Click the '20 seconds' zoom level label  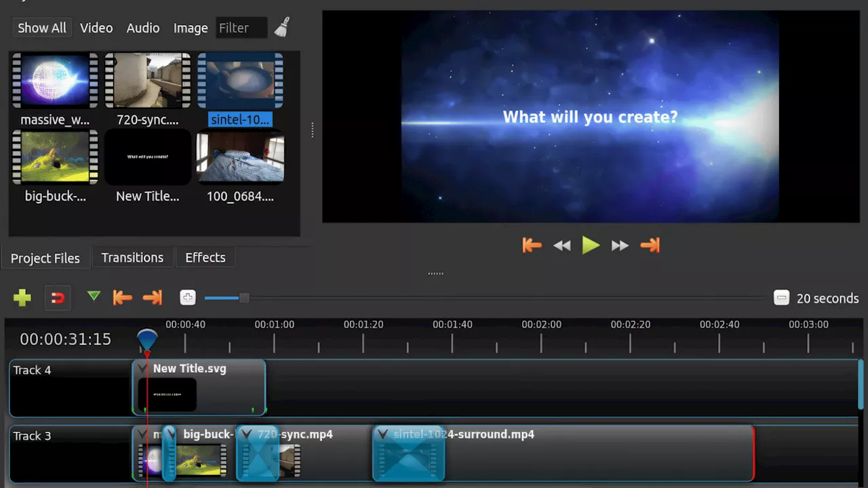pyautogui.click(x=827, y=298)
